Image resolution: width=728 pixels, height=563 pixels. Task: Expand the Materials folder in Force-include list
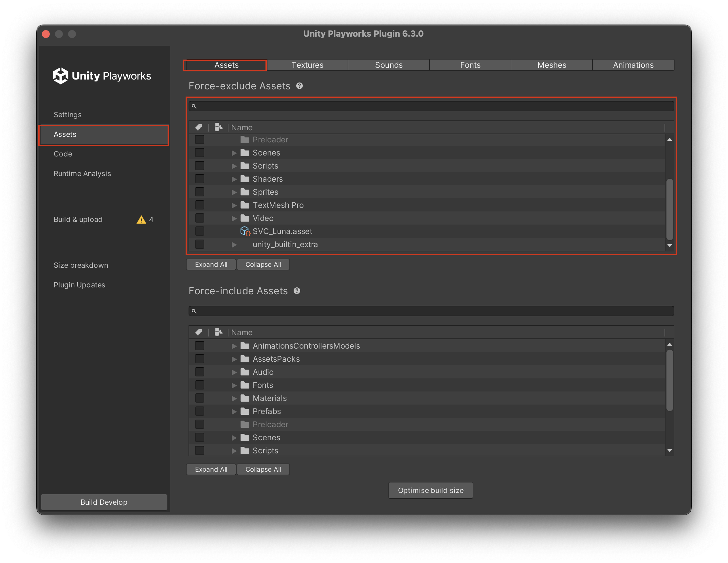[x=234, y=398]
